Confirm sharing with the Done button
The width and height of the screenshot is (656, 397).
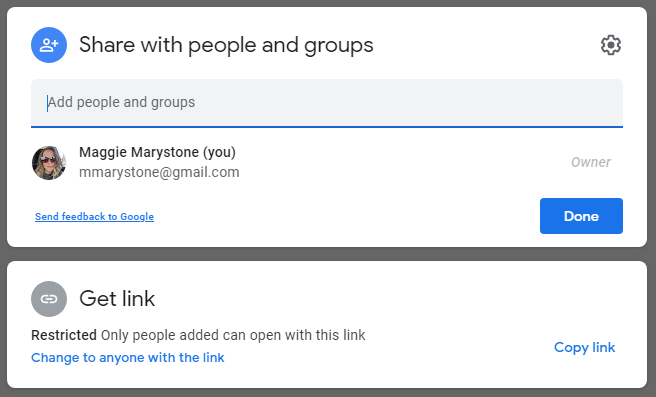581,216
